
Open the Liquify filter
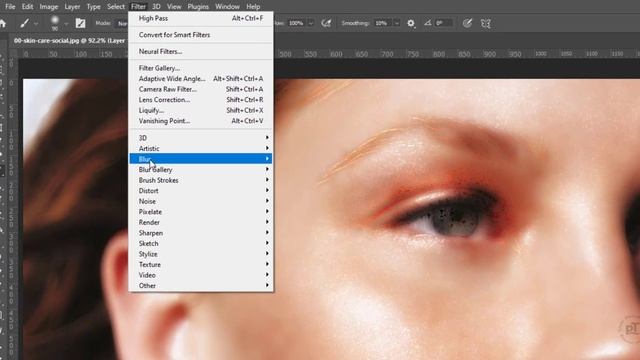coord(201,110)
